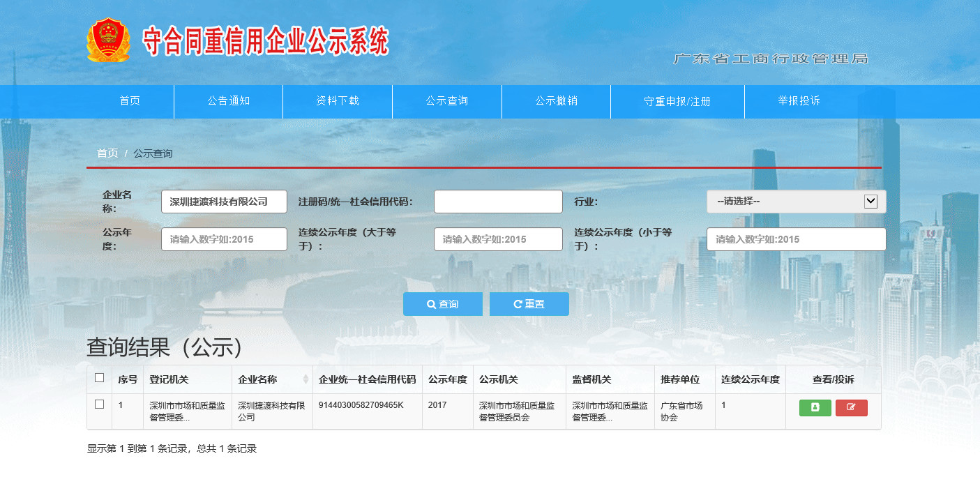
Task: Select the 公示查询 navigation item
Action: [447, 101]
